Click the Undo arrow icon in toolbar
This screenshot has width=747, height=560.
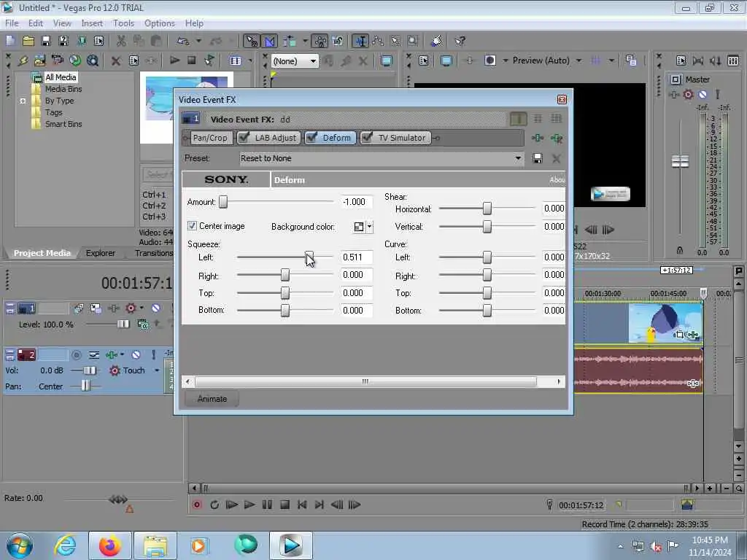coord(183,41)
